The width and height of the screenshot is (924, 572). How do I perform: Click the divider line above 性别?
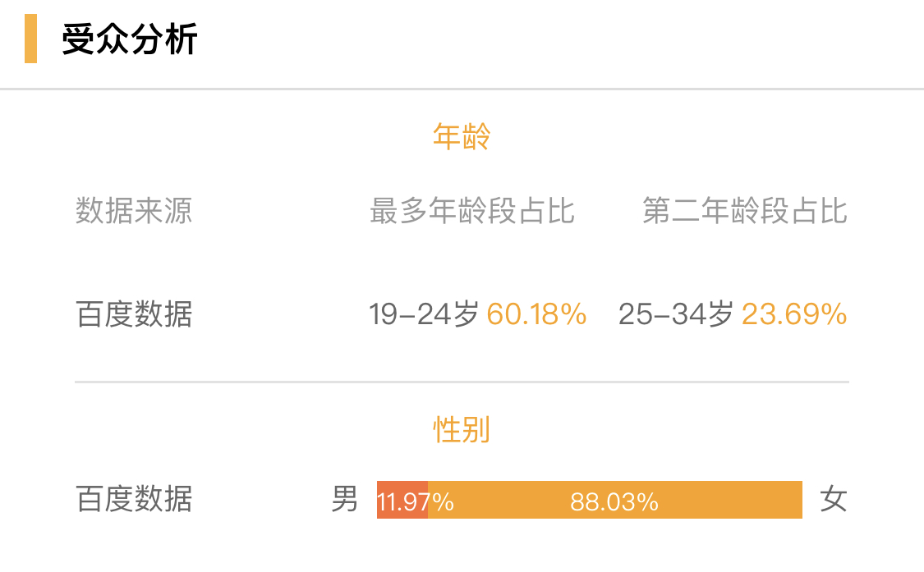pos(462,382)
